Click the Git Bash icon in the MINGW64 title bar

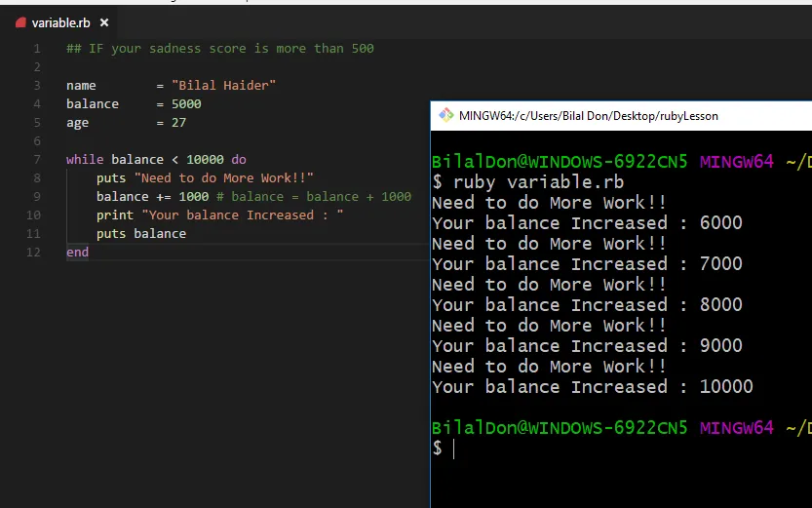(445, 115)
